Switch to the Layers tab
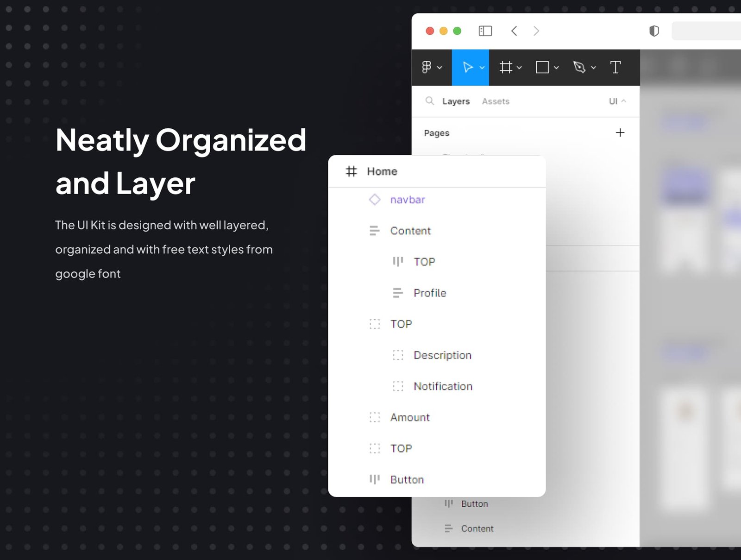The height and width of the screenshot is (560, 741). pos(456,101)
